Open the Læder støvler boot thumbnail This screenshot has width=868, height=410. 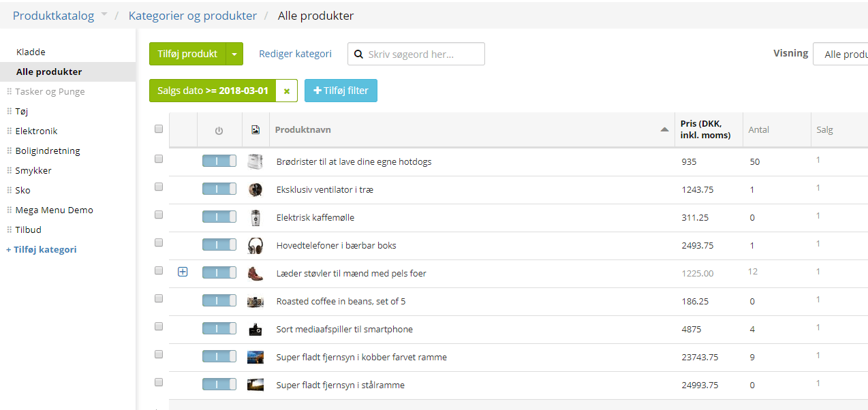(255, 273)
